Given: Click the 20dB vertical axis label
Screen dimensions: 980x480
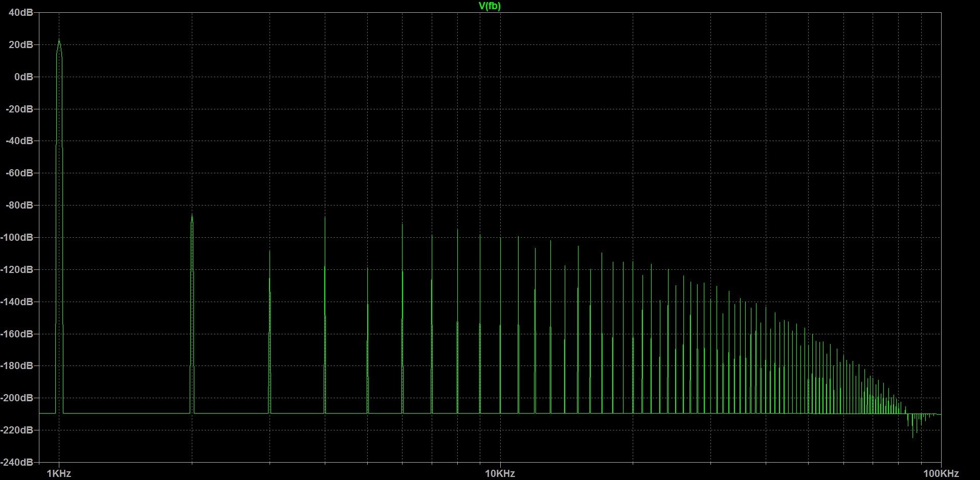Looking at the screenshot, I should (x=21, y=44).
